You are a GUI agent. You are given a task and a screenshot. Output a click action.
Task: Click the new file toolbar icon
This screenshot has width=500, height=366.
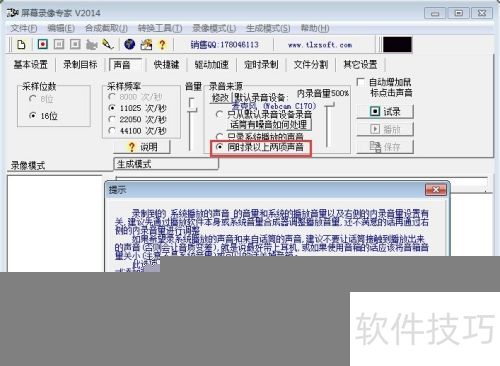pos(22,44)
